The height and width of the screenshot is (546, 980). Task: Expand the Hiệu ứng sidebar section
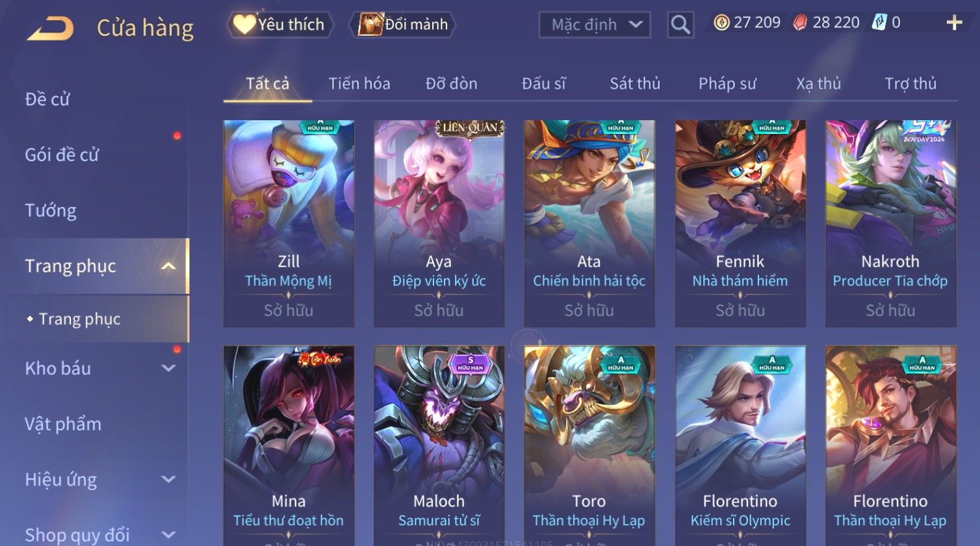168,480
